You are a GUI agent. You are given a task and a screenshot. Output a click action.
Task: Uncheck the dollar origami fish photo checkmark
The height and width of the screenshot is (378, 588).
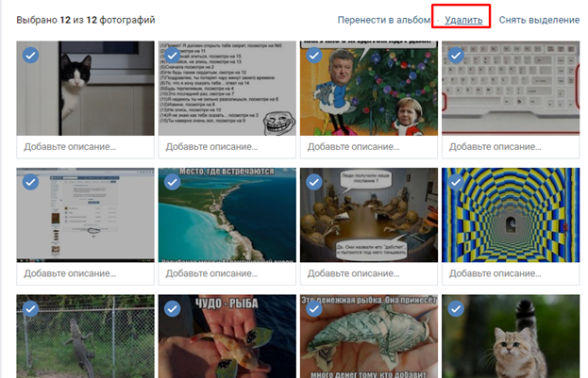coord(314,308)
